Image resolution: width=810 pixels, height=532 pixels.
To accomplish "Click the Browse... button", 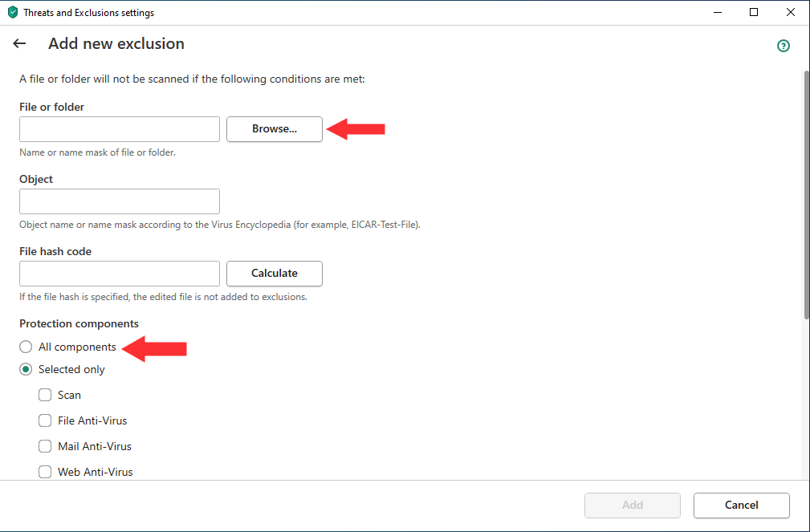I will (275, 129).
